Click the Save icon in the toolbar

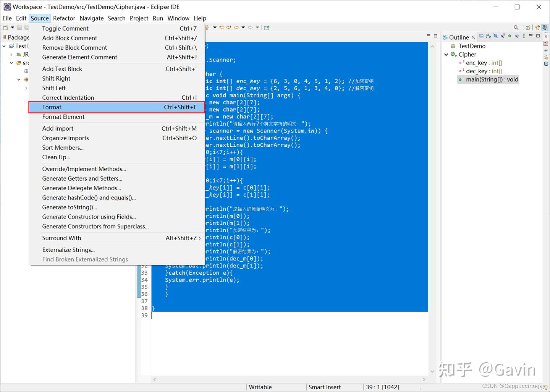click(x=19, y=28)
